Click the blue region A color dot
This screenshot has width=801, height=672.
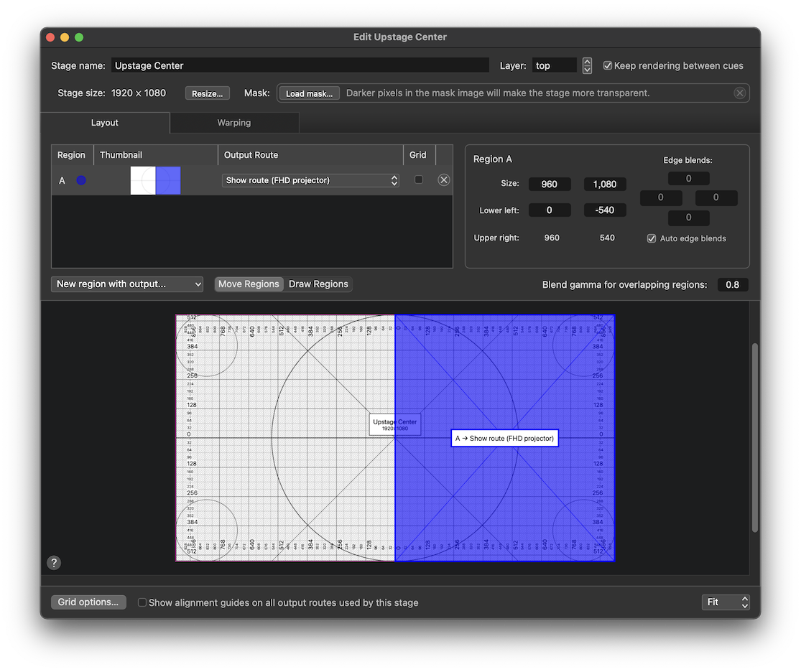tap(81, 180)
